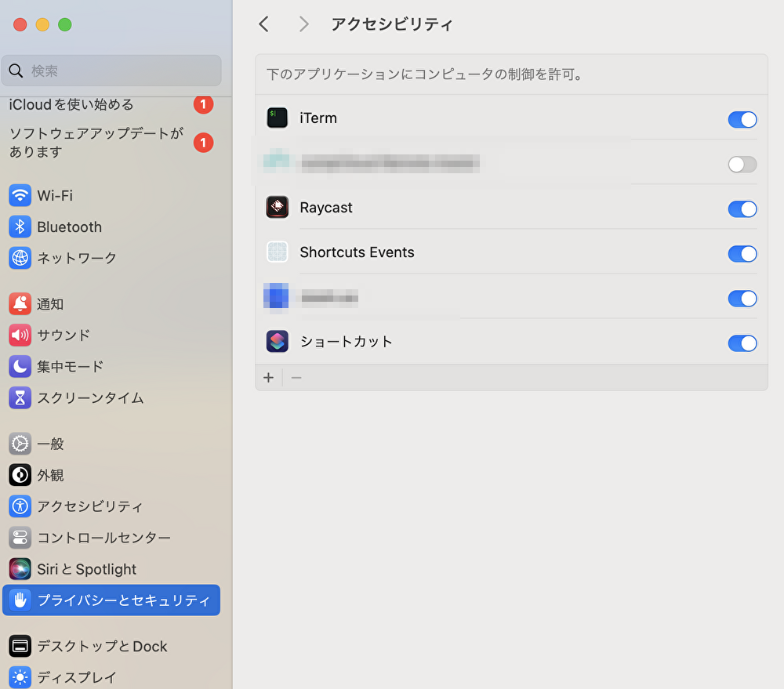Click the サウンド speaker icon
Viewport: 784px width, 689px height.
(x=20, y=335)
